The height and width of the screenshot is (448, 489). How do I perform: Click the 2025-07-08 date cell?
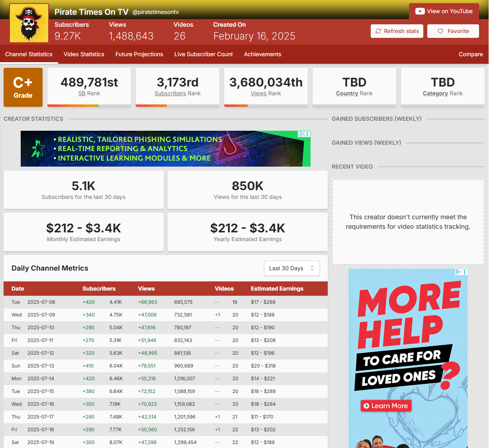pos(41,302)
